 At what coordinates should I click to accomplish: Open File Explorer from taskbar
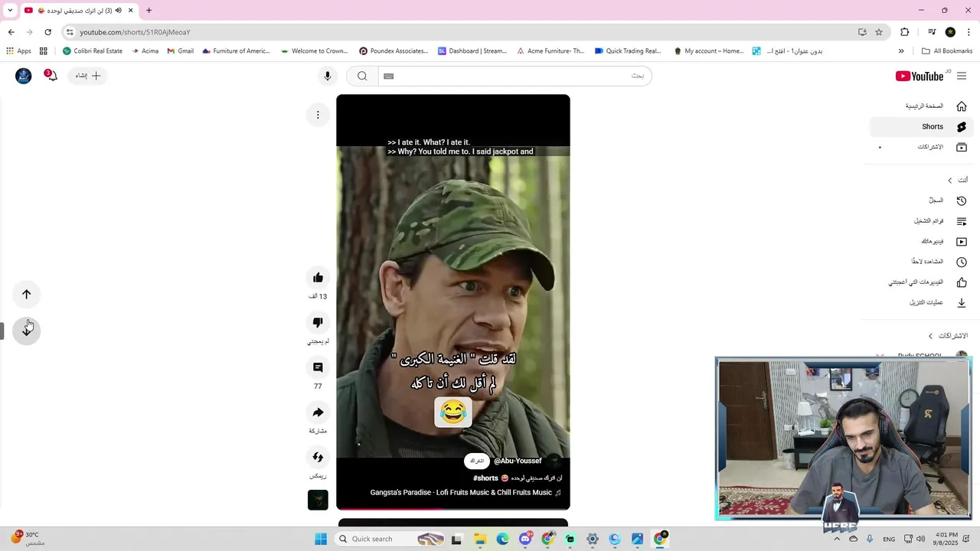click(480, 539)
